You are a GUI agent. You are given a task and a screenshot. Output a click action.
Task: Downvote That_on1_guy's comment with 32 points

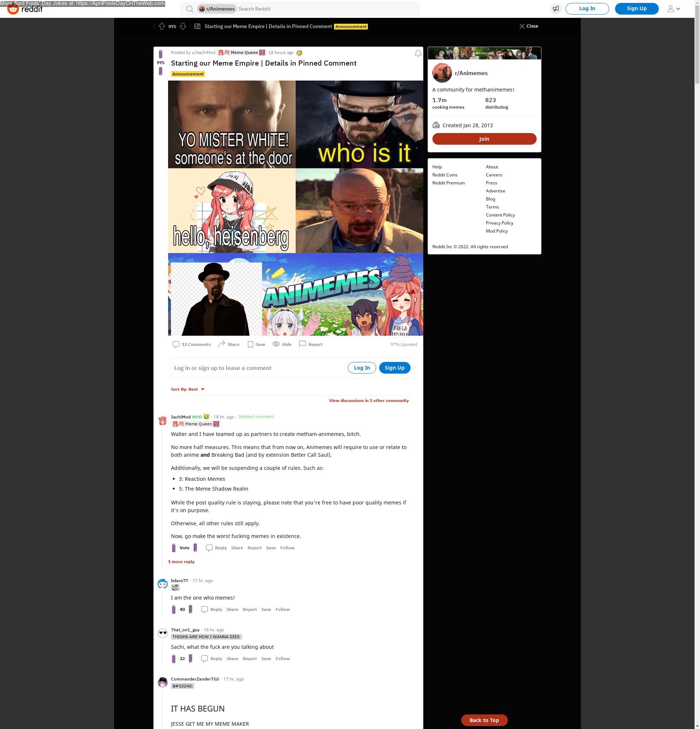pyautogui.click(x=190, y=659)
